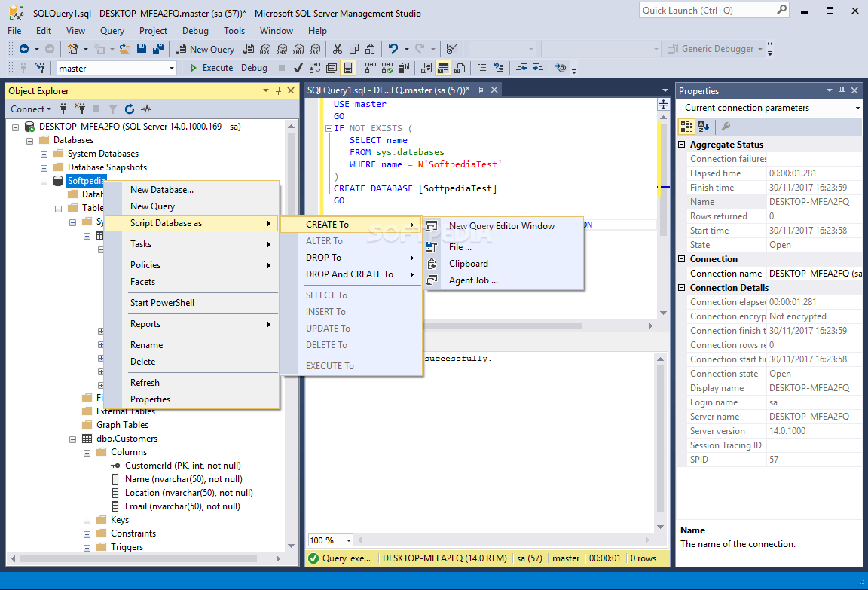The height and width of the screenshot is (590, 868).
Task: Click Save All disks icon
Action: (x=158, y=49)
